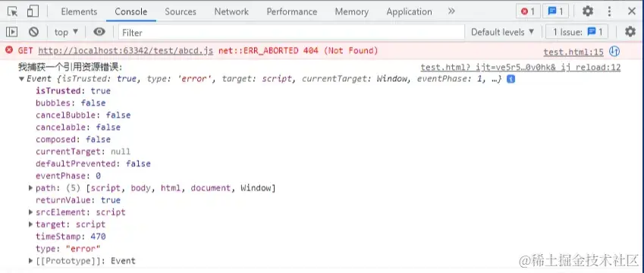
Task: Click the net::ERR_ABORTED 404 error text
Action: click(x=298, y=51)
